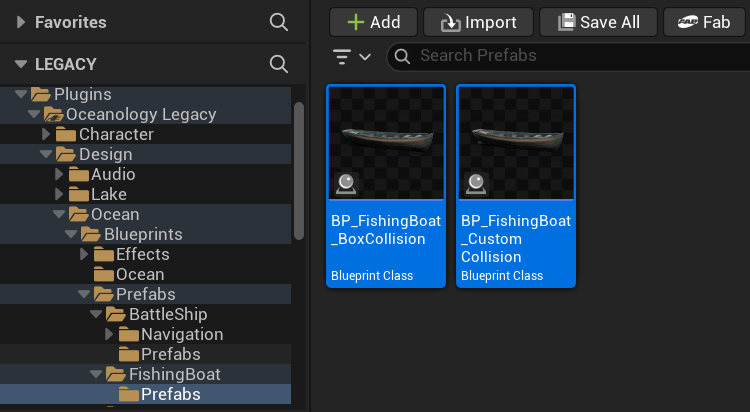
Task: Select the Design folder
Action: 145,155
